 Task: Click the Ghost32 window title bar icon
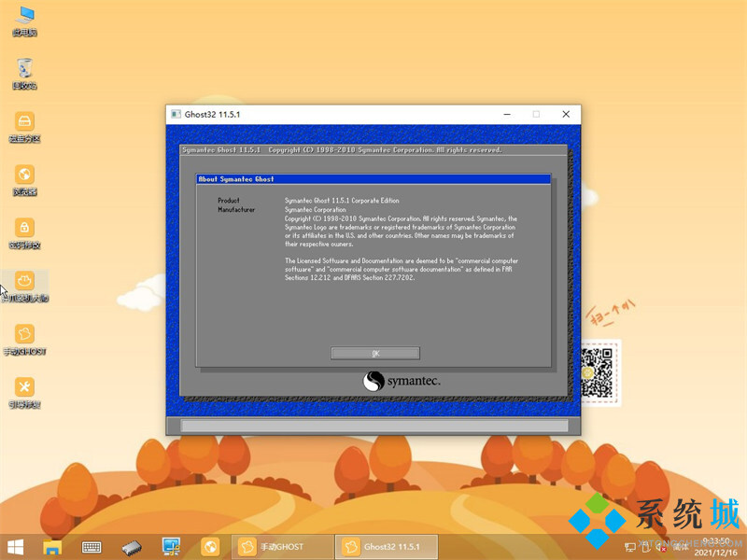(x=176, y=114)
